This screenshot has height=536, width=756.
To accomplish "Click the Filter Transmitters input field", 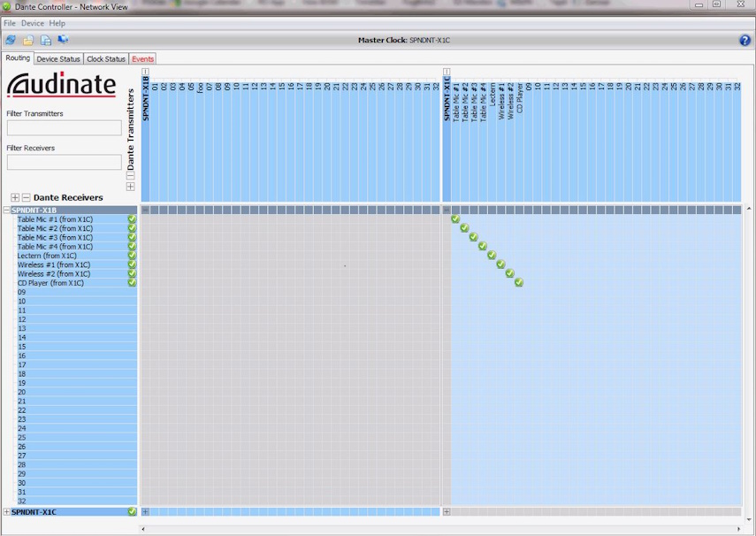I will coord(64,128).
